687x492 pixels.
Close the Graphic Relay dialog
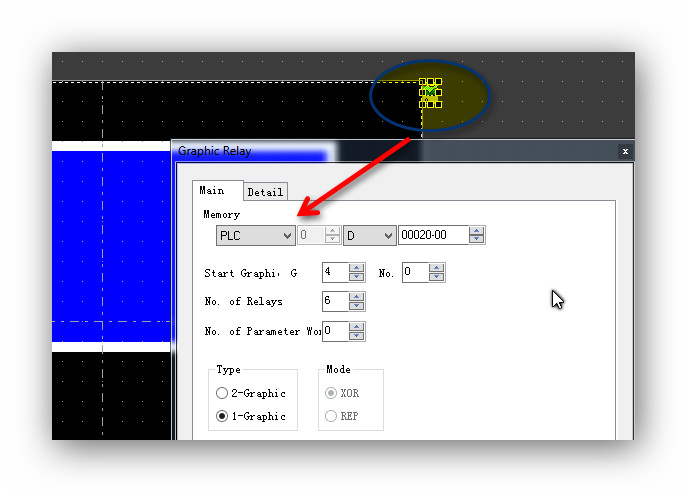tap(625, 151)
